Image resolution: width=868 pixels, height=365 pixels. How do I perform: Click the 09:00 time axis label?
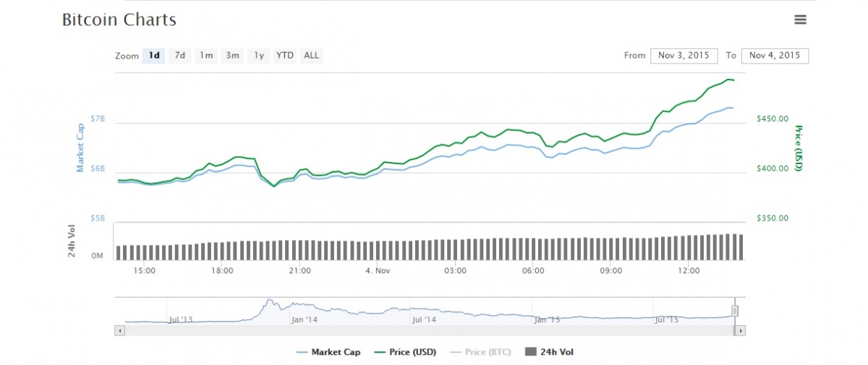coord(611,271)
